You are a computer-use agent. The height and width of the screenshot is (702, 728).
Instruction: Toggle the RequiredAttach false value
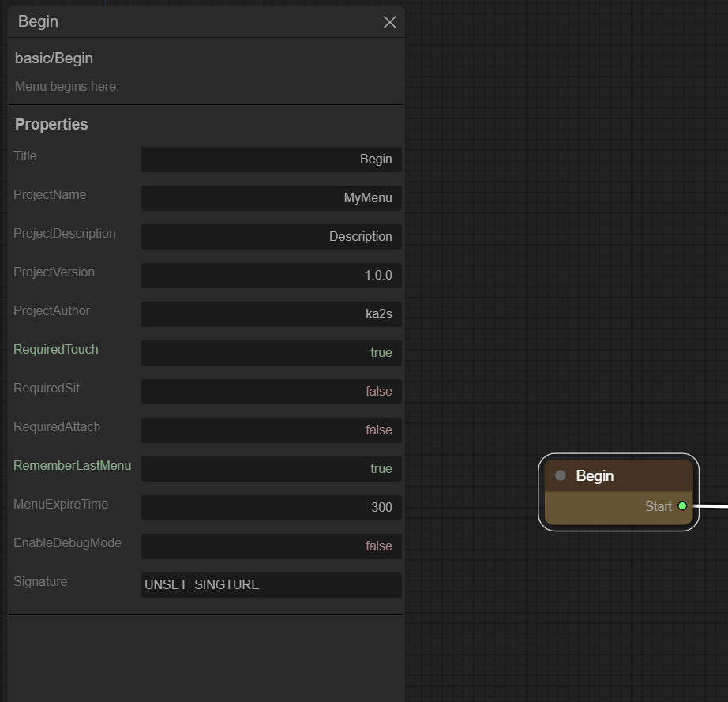(271, 430)
